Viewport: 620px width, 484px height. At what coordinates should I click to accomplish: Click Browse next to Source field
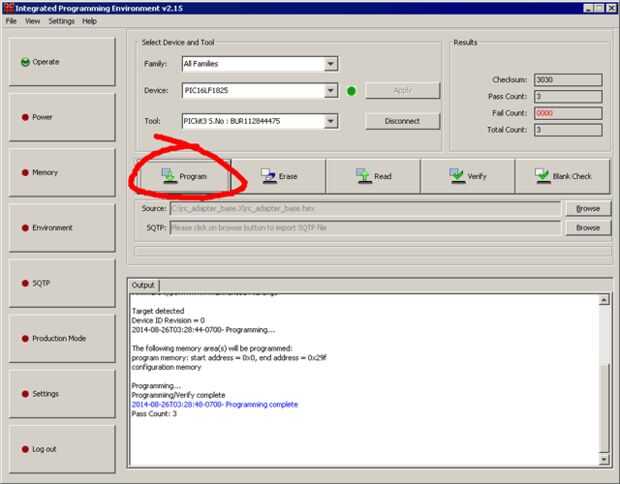588,208
